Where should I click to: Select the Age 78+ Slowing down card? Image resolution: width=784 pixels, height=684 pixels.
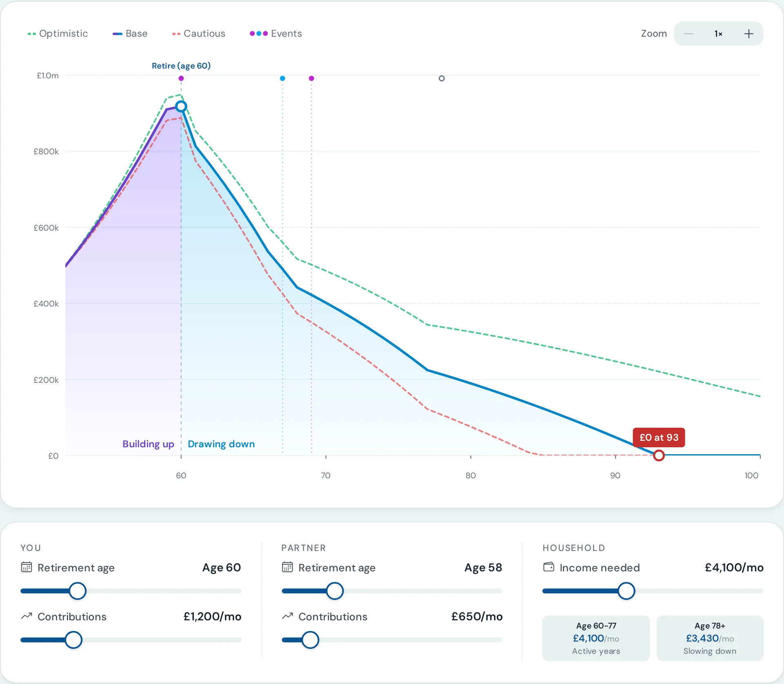click(710, 638)
